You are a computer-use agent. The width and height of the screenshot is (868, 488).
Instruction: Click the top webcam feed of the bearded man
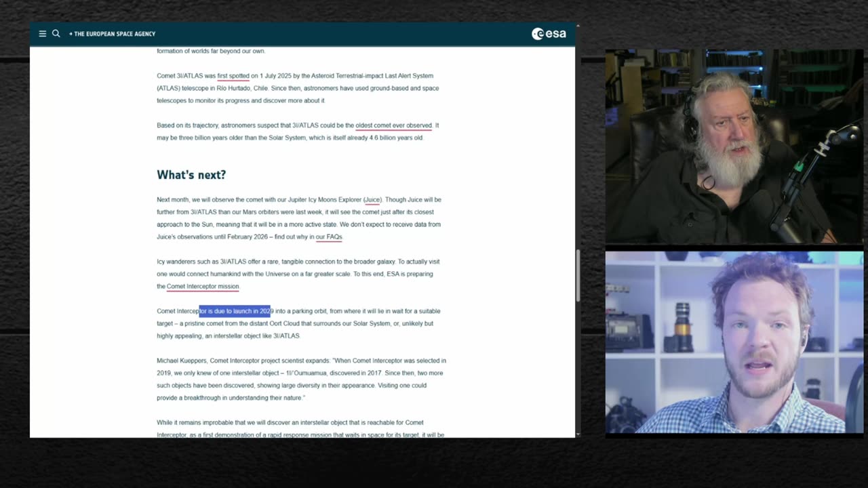tap(734, 146)
